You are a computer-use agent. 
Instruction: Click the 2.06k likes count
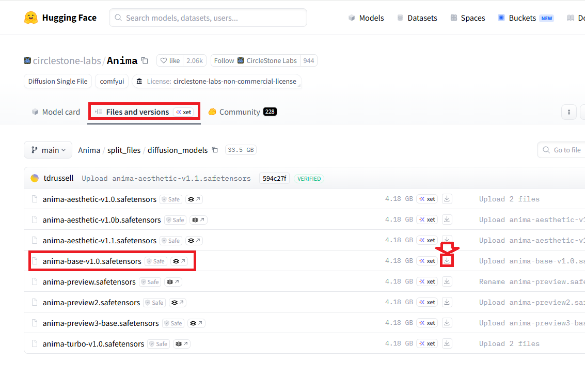195,60
